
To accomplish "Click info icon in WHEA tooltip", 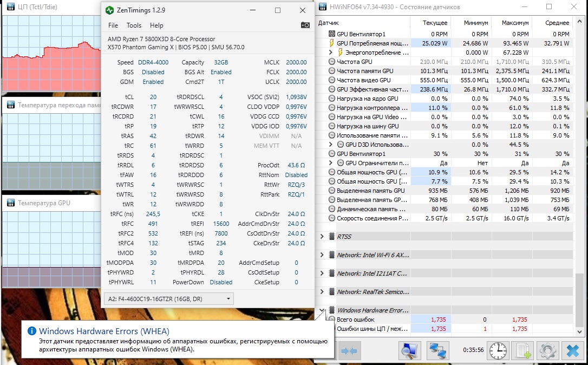I will pyautogui.click(x=32, y=331).
